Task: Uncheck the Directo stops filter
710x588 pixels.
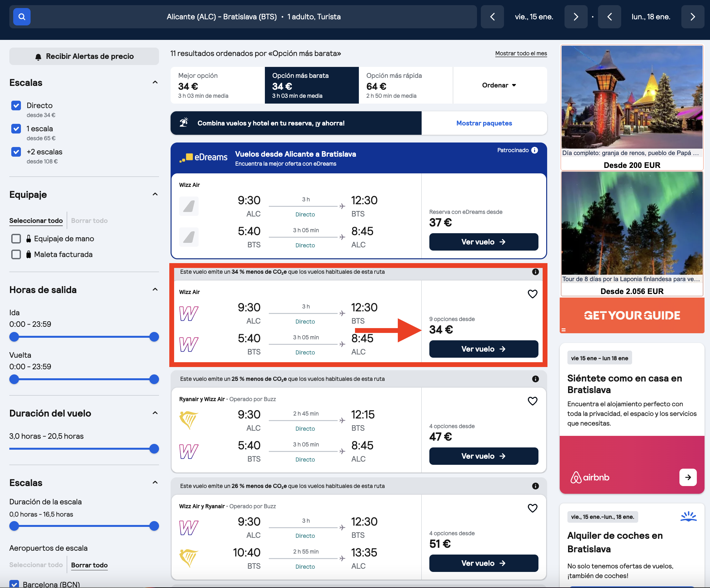Action: click(16, 106)
